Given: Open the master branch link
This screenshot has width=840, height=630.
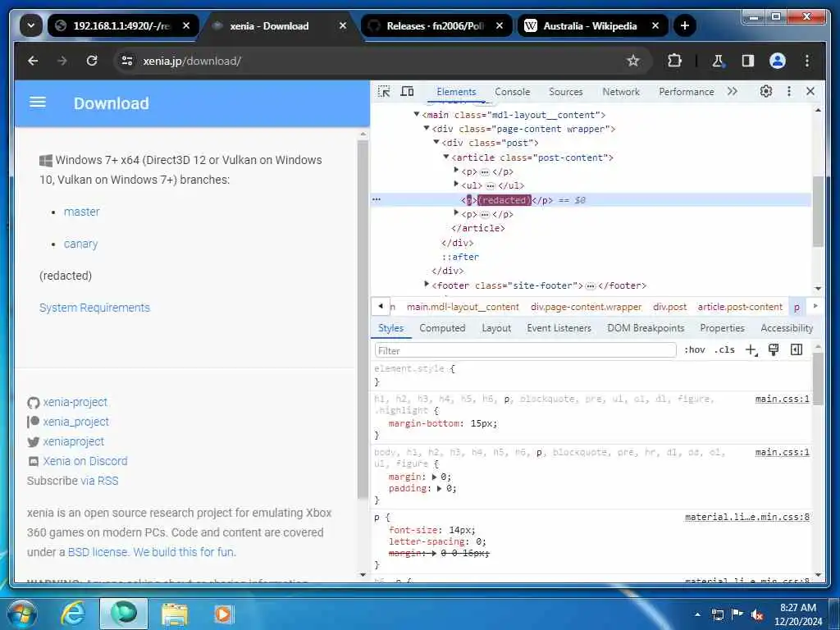Looking at the screenshot, I should pos(81,212).
